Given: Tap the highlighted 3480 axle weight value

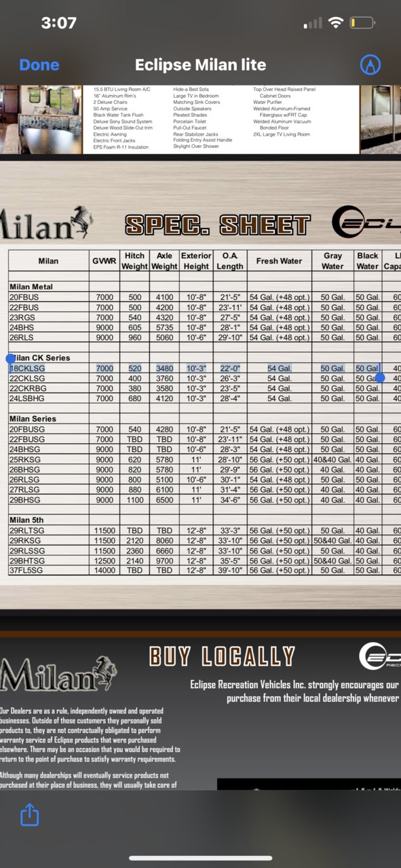Looking at the screenshot, I should pos(164,369).
